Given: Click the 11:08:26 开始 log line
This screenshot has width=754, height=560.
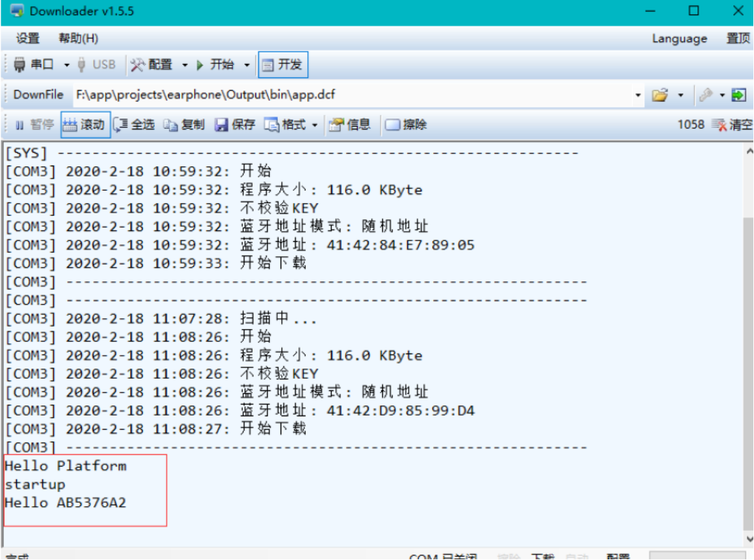Looking at the screenshot, I should coord(138,337).
